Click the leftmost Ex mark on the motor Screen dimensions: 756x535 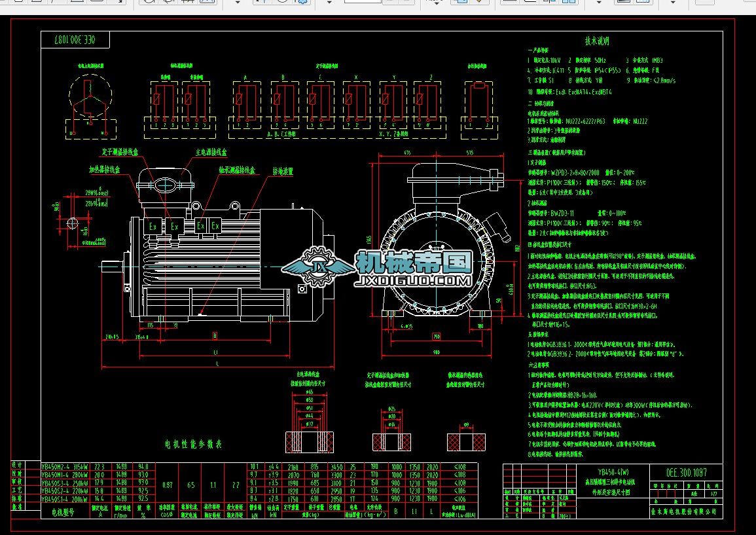point(153,226)
